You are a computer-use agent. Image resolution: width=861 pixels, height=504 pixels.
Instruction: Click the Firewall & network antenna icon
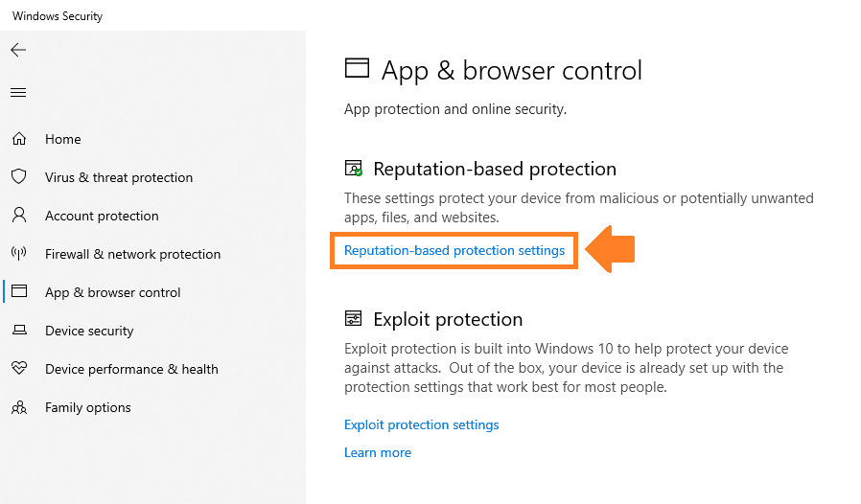(x=19, y=253)
